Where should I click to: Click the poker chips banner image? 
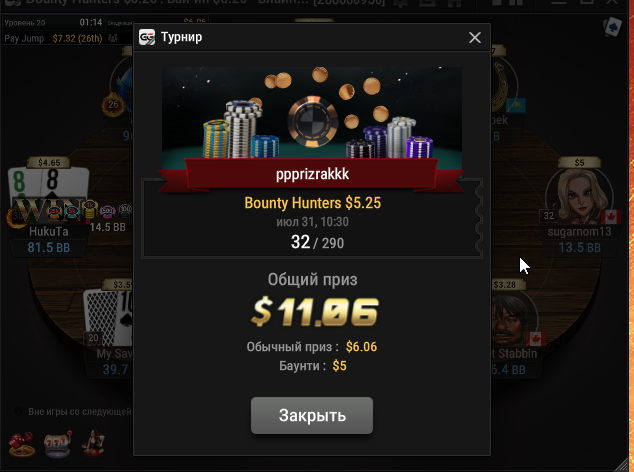(x=312, y=116)
